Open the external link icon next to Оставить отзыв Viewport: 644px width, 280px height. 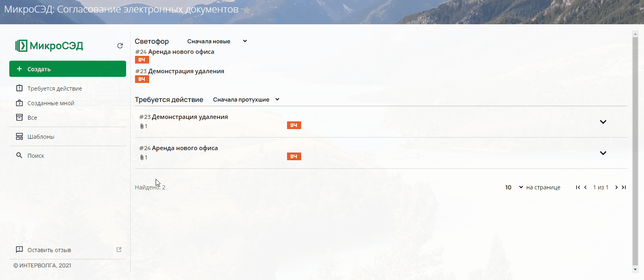click(x=119, y=250)
